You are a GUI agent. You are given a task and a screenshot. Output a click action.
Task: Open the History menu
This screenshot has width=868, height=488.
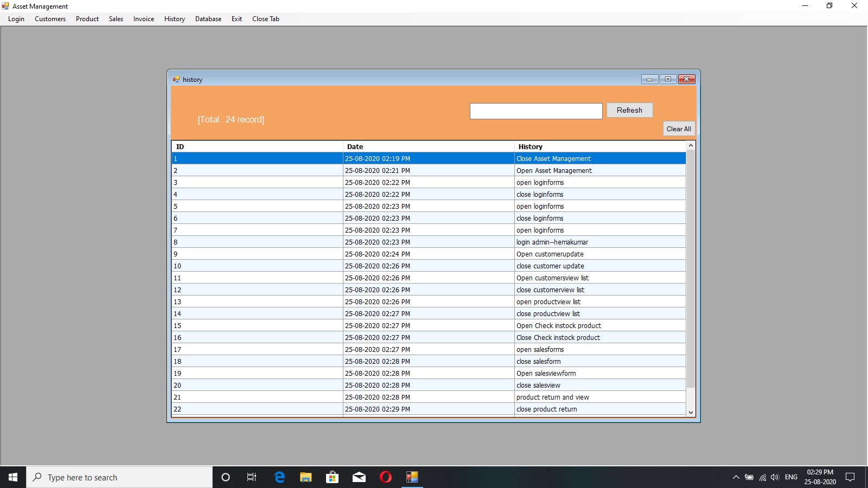[175, 19]
